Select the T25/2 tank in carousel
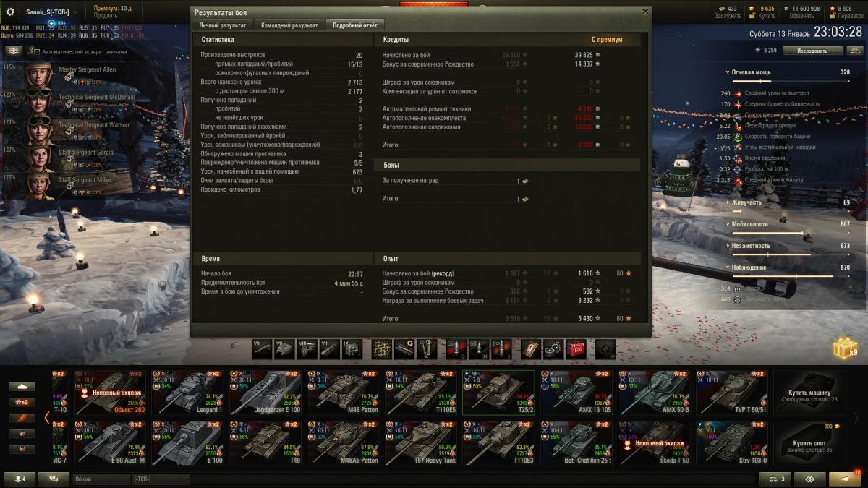The image size is (868, 488). tap(499, 393)
